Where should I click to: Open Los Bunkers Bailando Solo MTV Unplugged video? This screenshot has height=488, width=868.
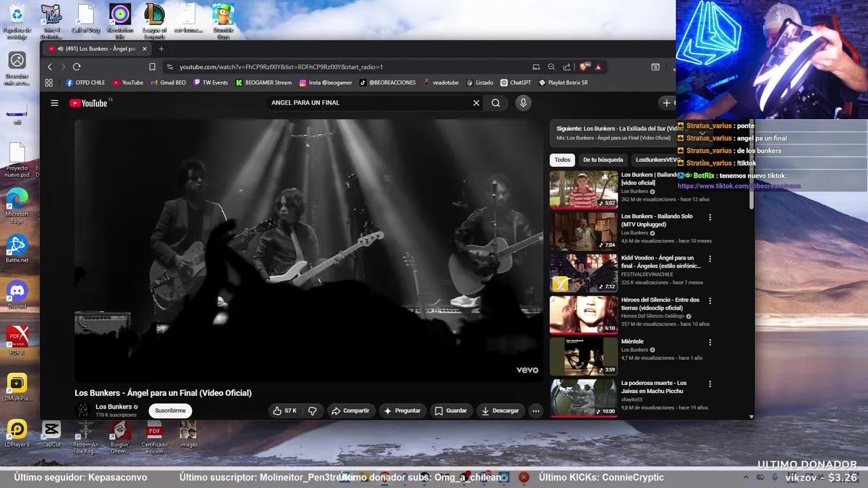click(x=584, y=231)
